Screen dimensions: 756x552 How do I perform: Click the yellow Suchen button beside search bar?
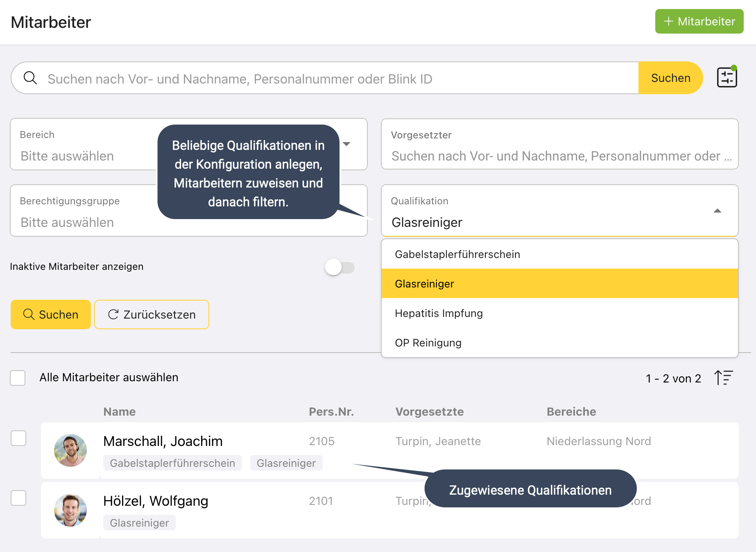pos(670,78)
